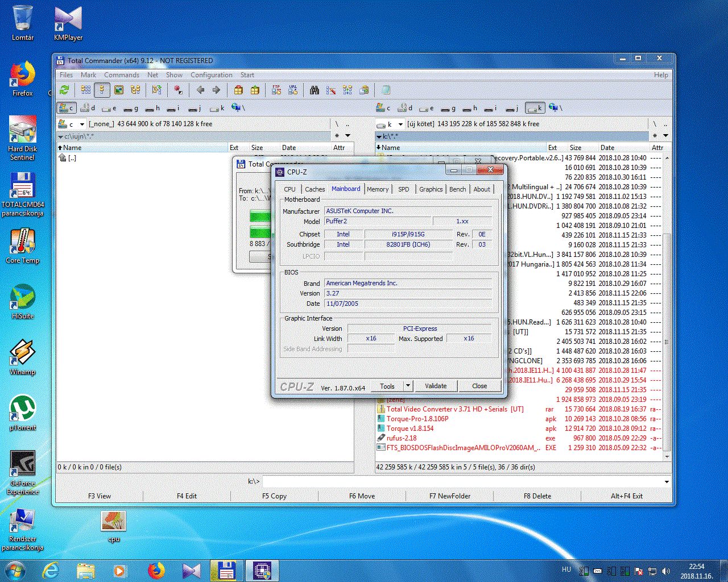Open the right panel directory hotlist asterisk
This screenshot has height=582, width=728.
pos(655,136)
